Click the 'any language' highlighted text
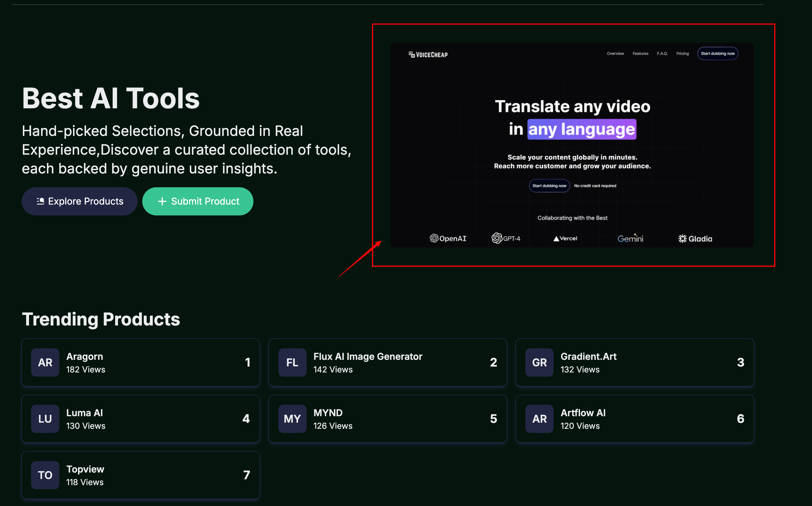 pyautogui.click(x=582, y=129)
